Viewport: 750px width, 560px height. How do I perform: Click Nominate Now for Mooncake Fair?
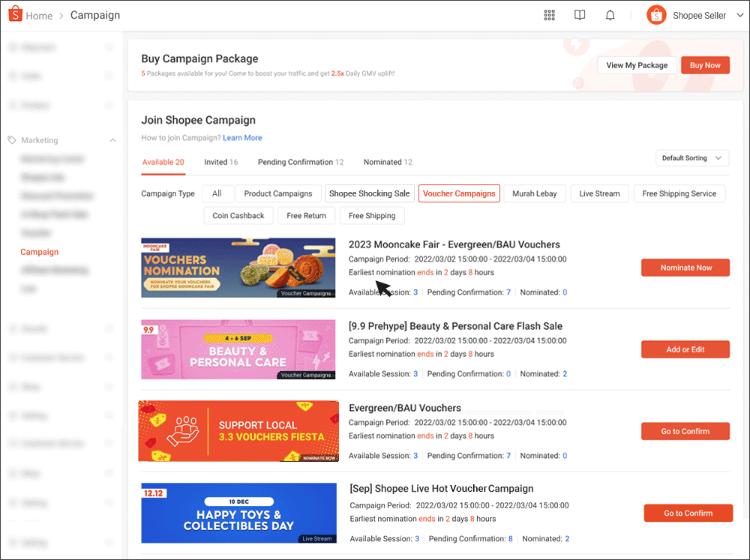click(685, 268)
